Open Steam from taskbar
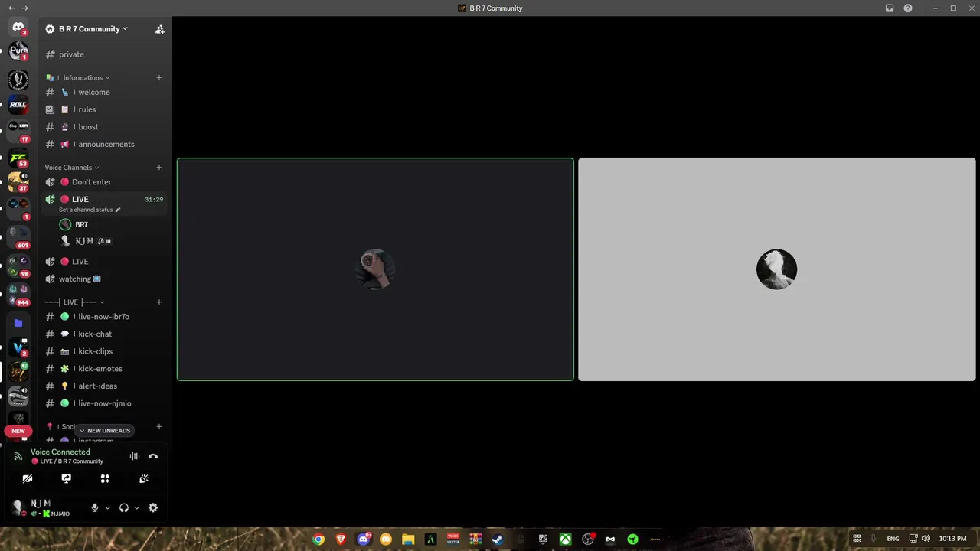 coord(498,539)
